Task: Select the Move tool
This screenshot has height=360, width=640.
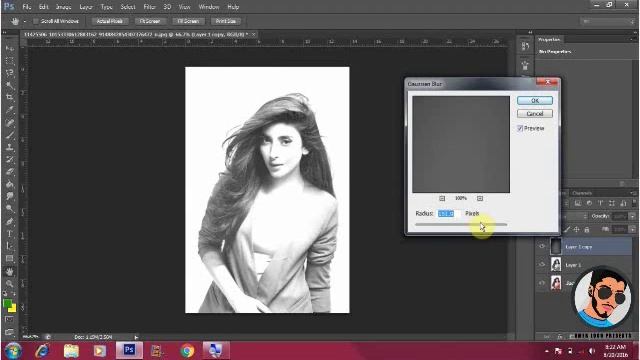Action: coord(10,49)
